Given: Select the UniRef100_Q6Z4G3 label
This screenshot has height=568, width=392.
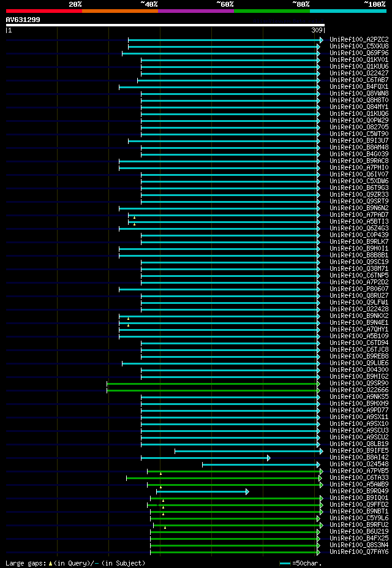Looking at the screenshot, I should (359, 228).
